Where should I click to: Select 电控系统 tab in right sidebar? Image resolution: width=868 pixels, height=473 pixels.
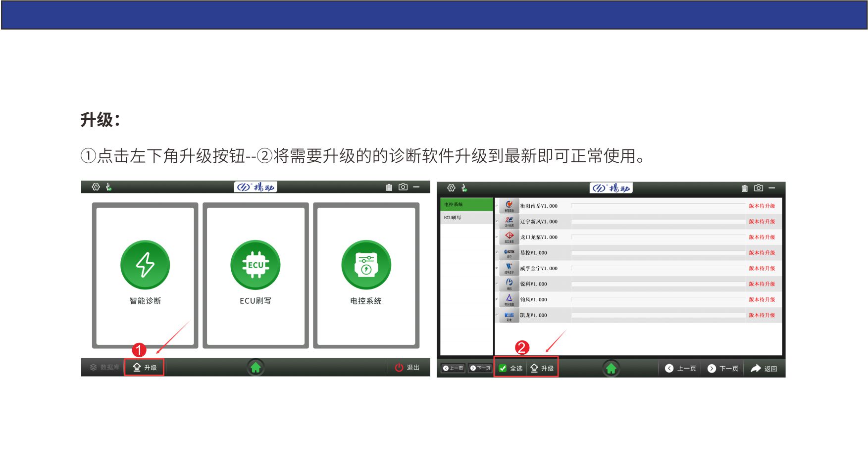coord(466,204)
